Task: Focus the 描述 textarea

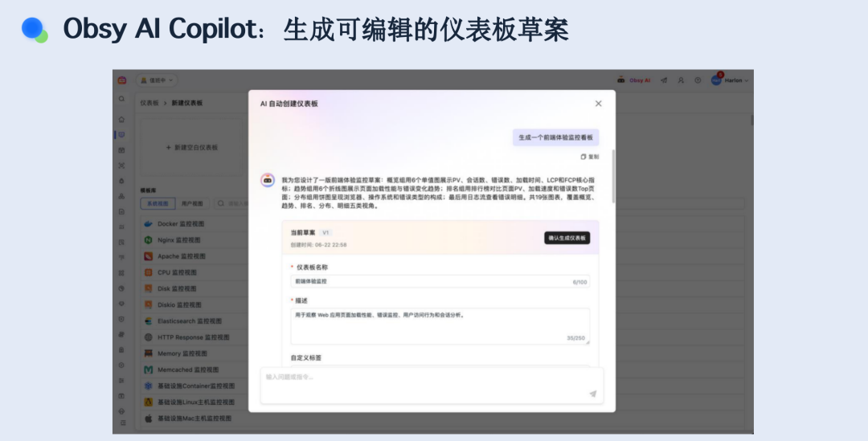Action: pyautogui.click(x=440, y=326)
